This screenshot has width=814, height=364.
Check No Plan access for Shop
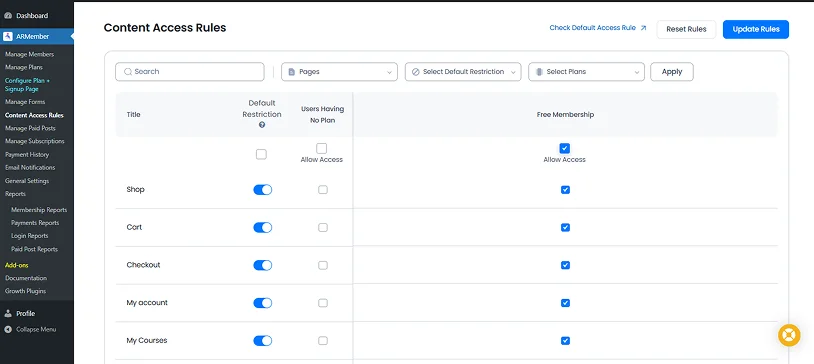(323, 190)
